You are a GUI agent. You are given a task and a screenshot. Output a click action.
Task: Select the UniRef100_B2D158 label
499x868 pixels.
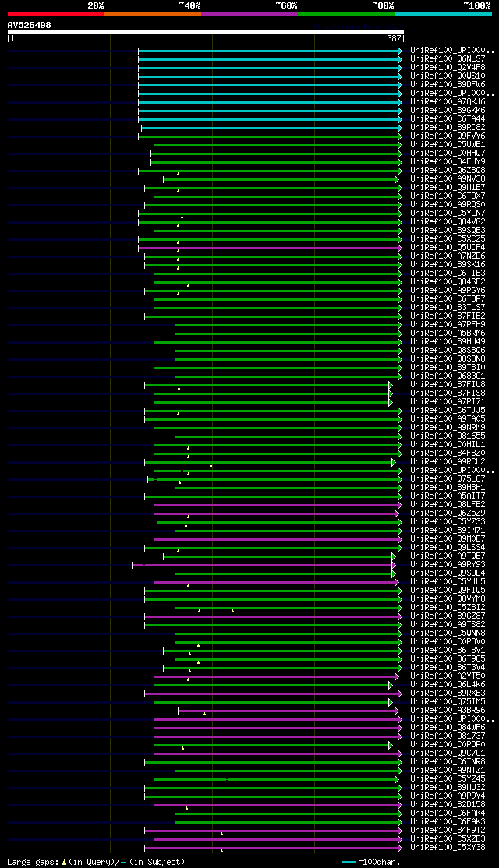[x=448, y=805]
